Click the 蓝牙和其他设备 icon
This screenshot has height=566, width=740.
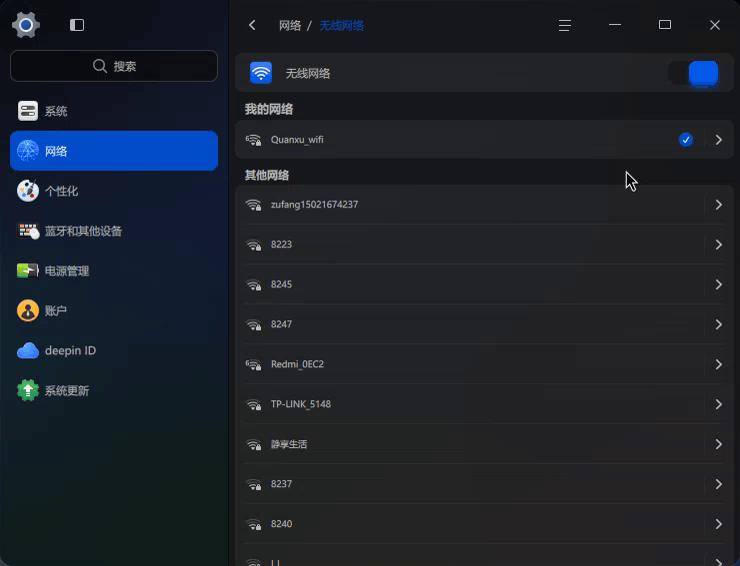tap(28, 231)
